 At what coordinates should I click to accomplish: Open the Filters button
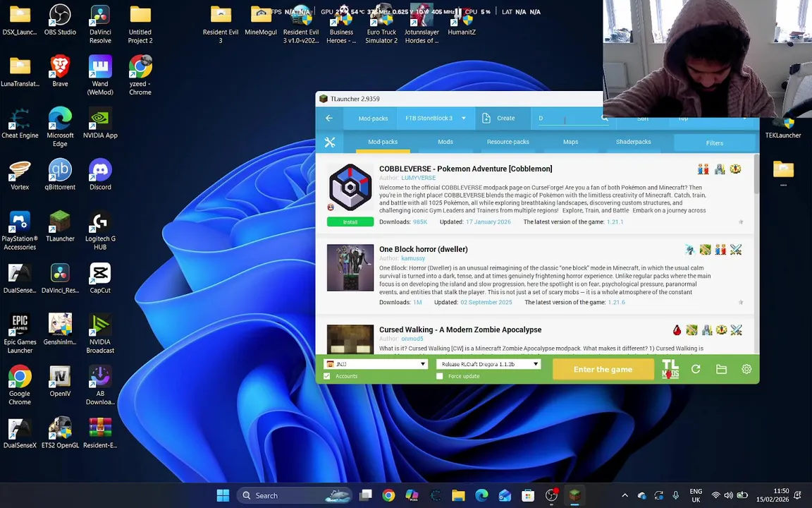pyautogui.click(x=715, y=143)
